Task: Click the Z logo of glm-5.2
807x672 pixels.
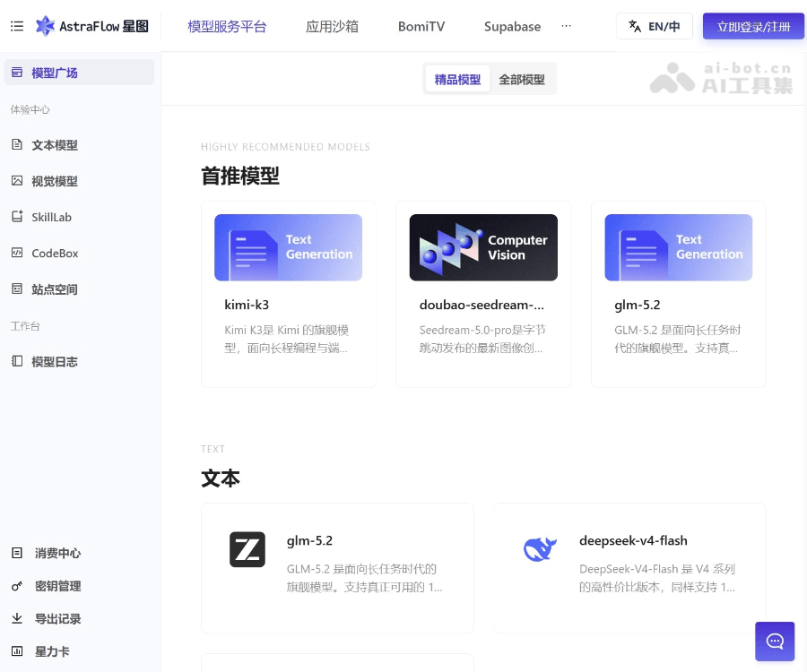Action: click(x=247, y=549)
